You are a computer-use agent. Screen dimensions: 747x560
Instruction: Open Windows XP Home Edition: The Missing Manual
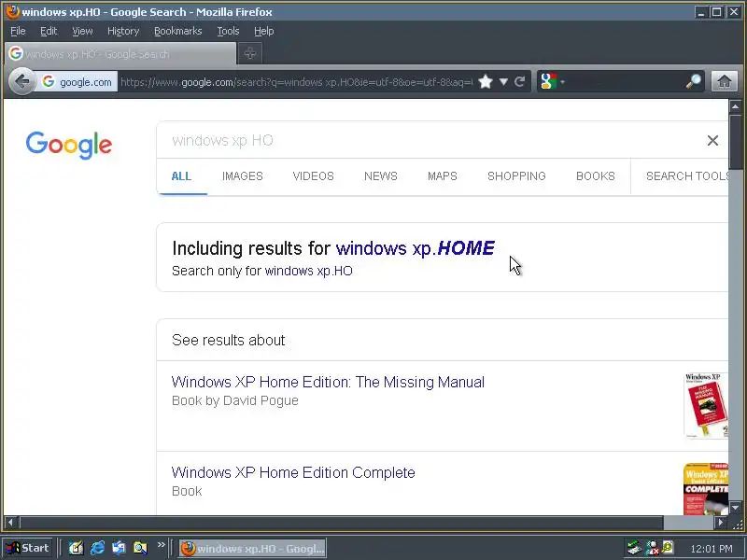328,382
